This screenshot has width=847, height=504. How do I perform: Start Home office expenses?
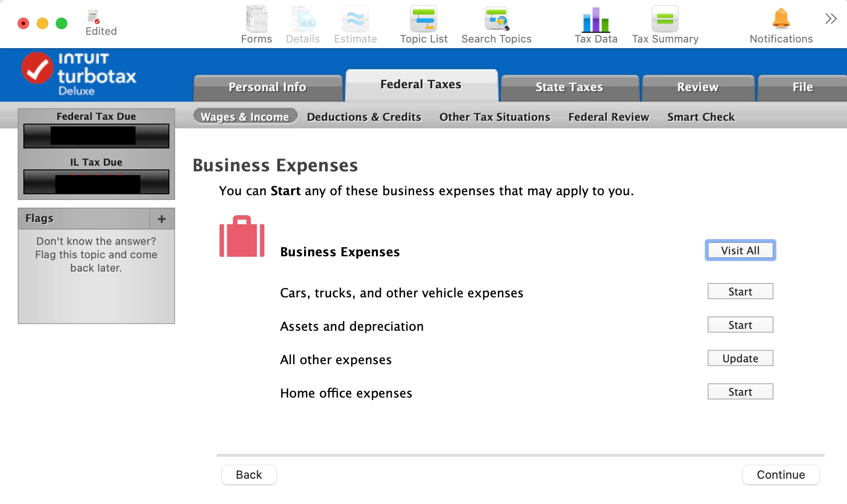coord(741,392)
